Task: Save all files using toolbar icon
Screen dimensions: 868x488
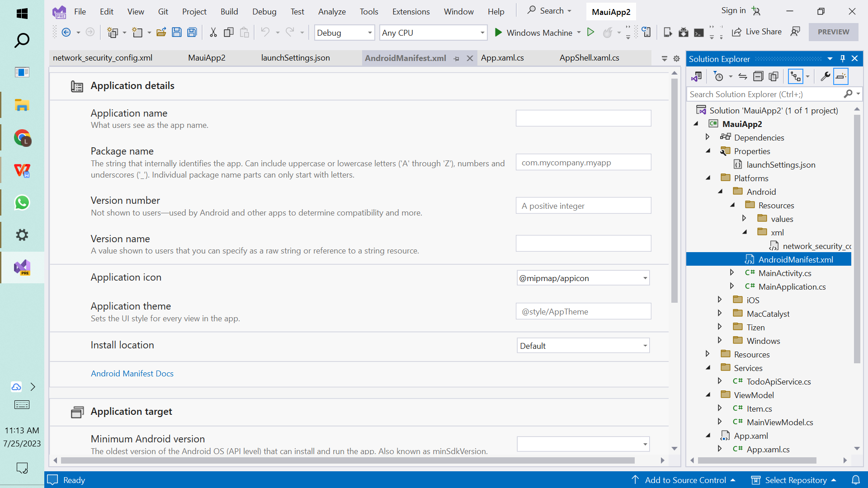Action: point(192,32)
